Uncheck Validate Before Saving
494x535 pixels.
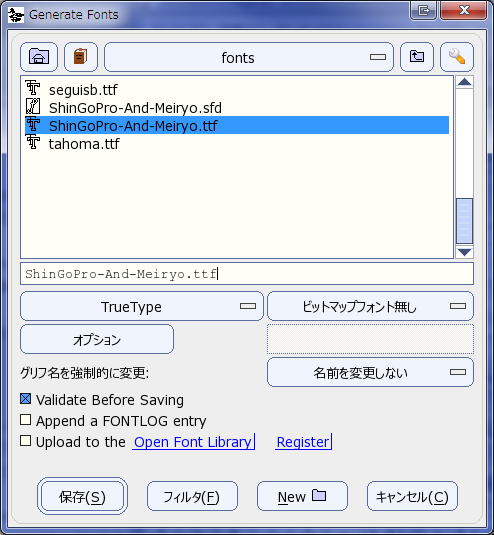point(26,399)
